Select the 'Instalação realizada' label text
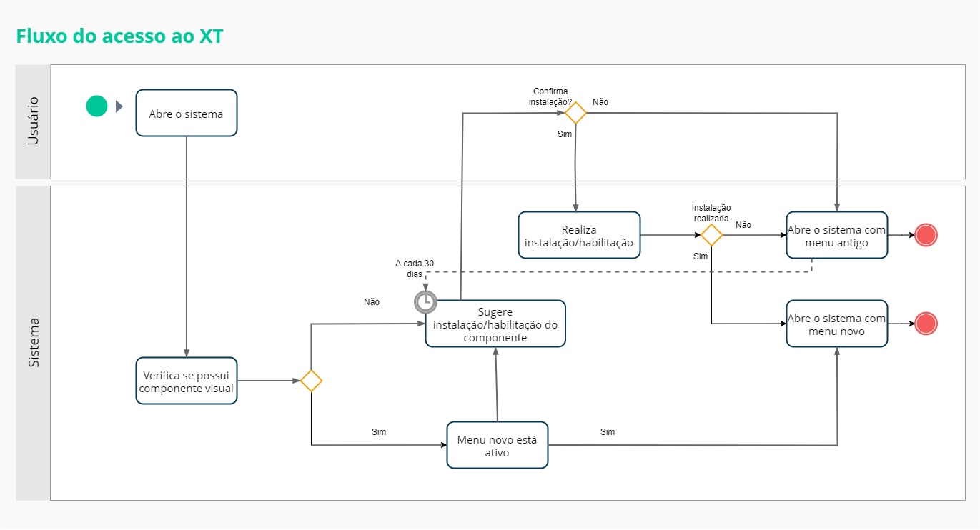The width and height of the screenshot is (980, 530). coord(711,213)
